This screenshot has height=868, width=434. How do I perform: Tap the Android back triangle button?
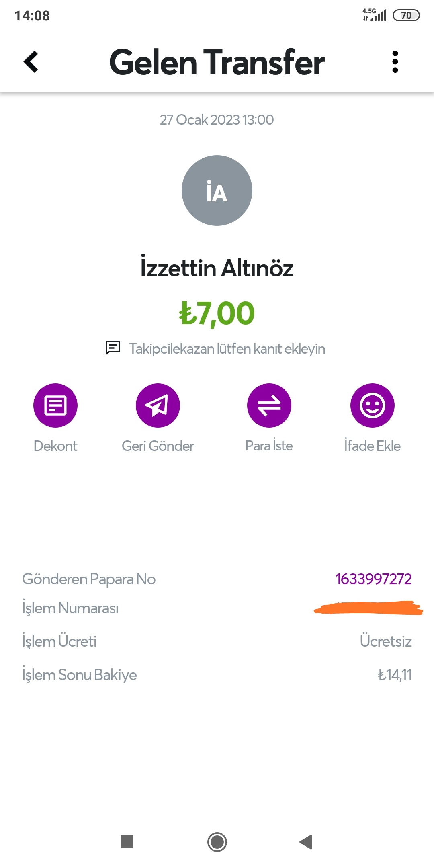[306, 841]
